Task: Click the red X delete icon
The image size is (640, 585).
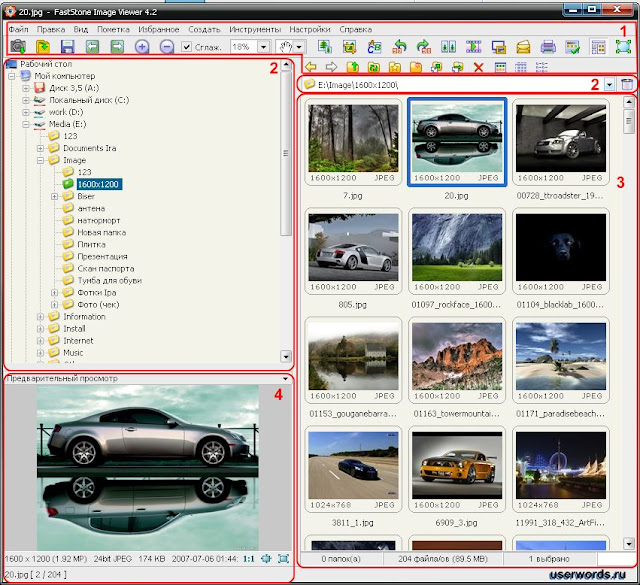Action: (478, 67)
